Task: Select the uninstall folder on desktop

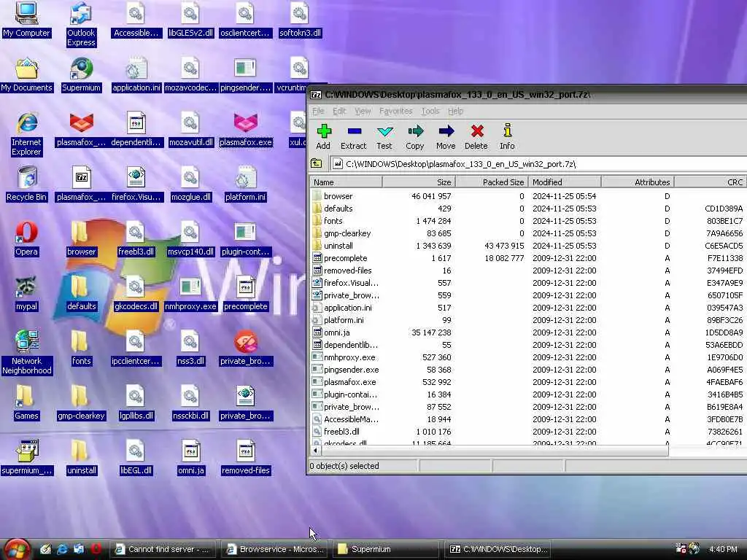Action: click(x=81, y=458)
